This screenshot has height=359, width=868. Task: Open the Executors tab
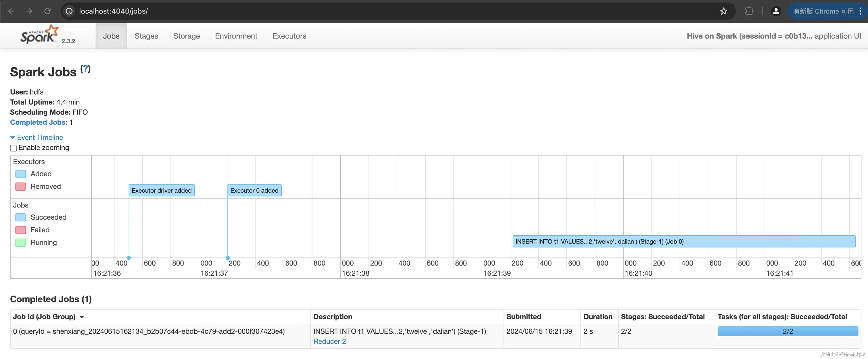[x=289, y=36]
